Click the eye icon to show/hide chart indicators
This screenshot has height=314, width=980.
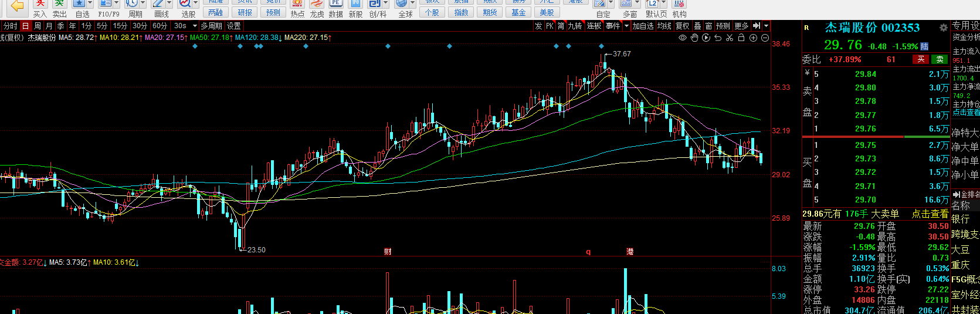tap(682, 38)
